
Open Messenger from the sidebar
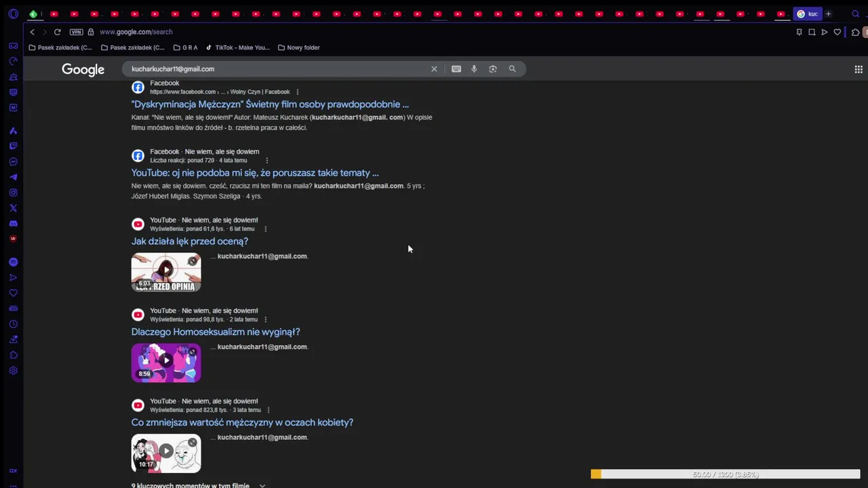13,161
